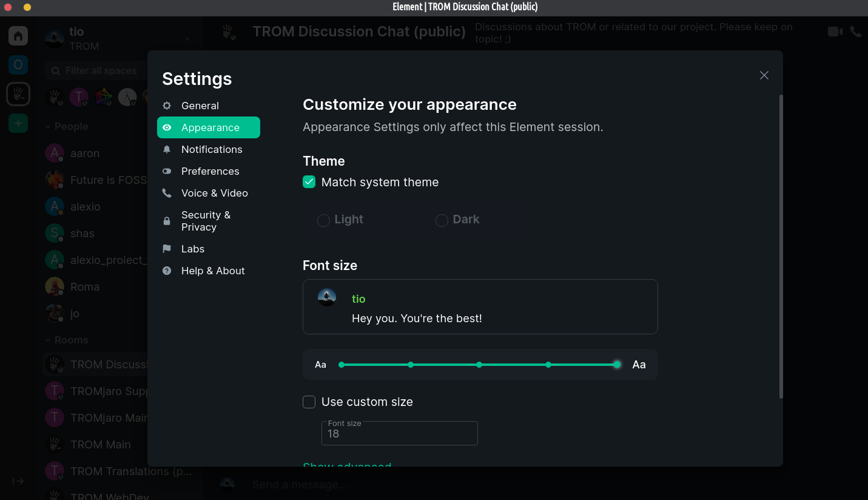868x500 pixels.
Task: Click the Font size input showing 18
Action: coord(400,433)
